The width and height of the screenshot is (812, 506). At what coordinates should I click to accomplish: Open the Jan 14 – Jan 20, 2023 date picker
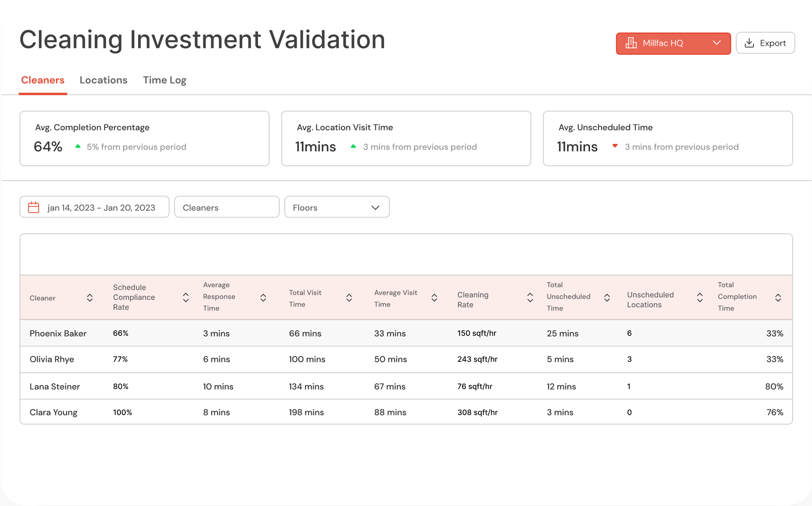tap(95, 207)
